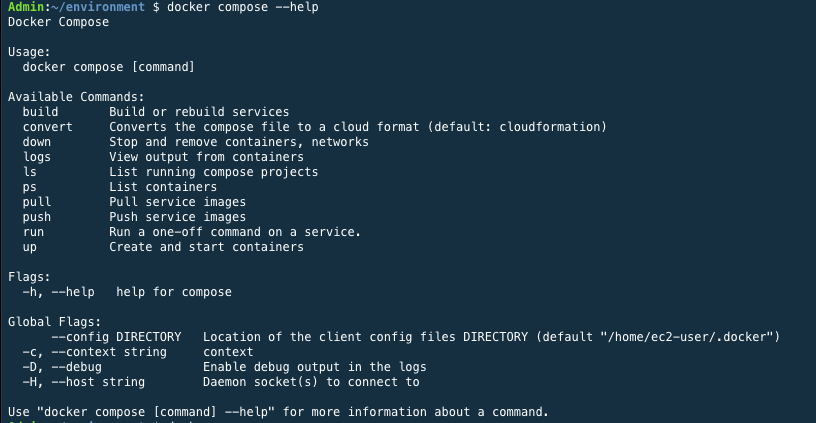The image size is (816, 423).
Task: Click the '~/environment' prompt path
Action: [x=98, y=7]
